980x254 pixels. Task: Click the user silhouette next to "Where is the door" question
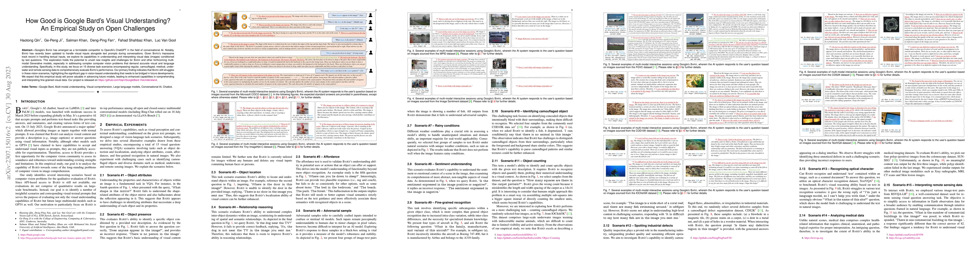[371, 22]
